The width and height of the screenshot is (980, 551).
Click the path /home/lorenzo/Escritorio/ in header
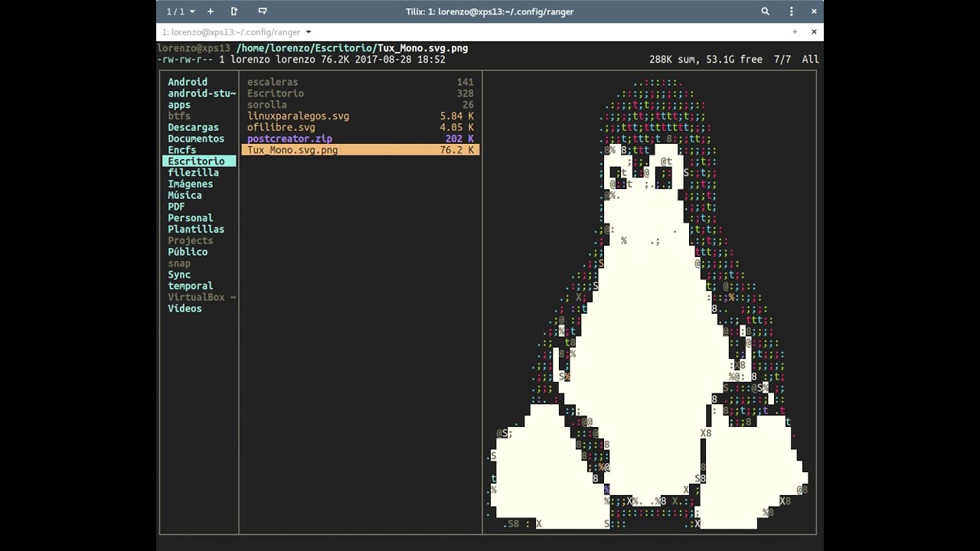[306, 48]
